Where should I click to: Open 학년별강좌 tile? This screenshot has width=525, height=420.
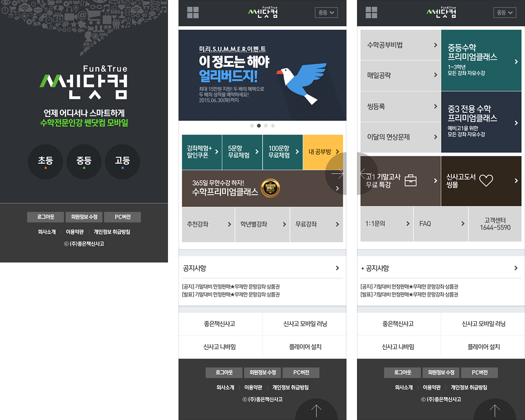262,224
